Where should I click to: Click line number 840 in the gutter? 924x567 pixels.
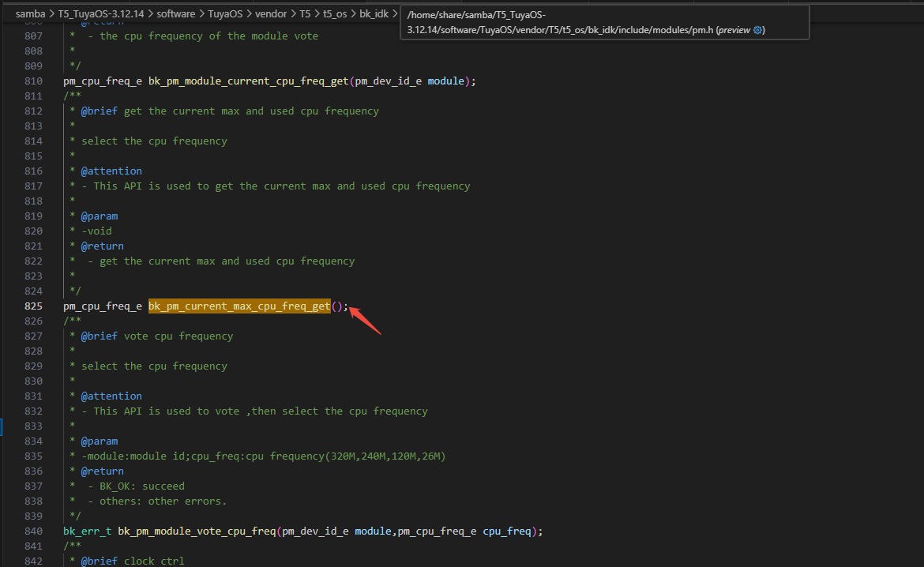(34, 531)
